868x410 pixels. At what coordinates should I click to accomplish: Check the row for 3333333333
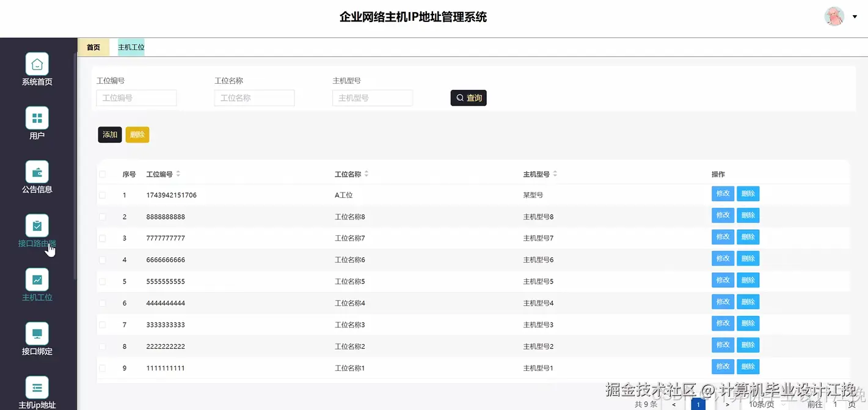click(103, 325)
